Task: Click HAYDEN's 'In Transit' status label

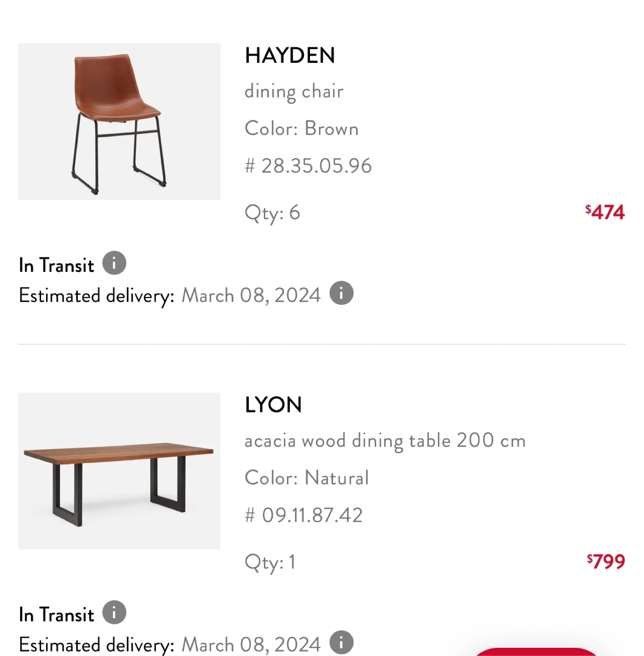Action: click(57, 265)
